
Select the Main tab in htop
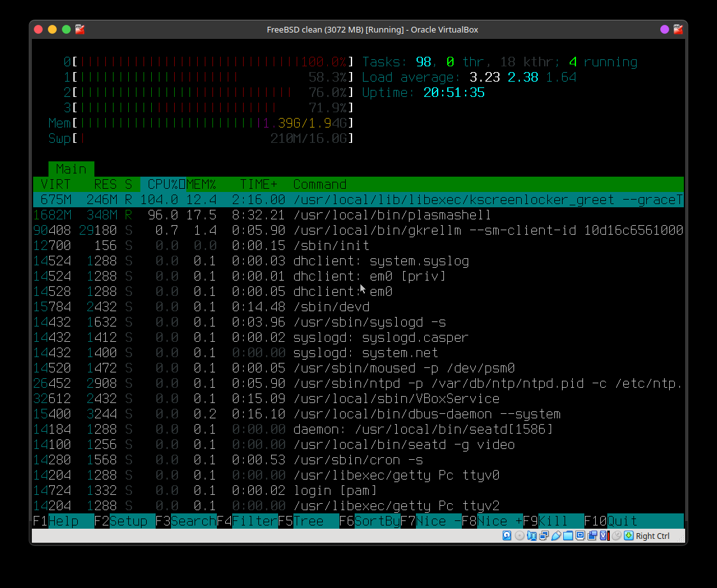71,169
